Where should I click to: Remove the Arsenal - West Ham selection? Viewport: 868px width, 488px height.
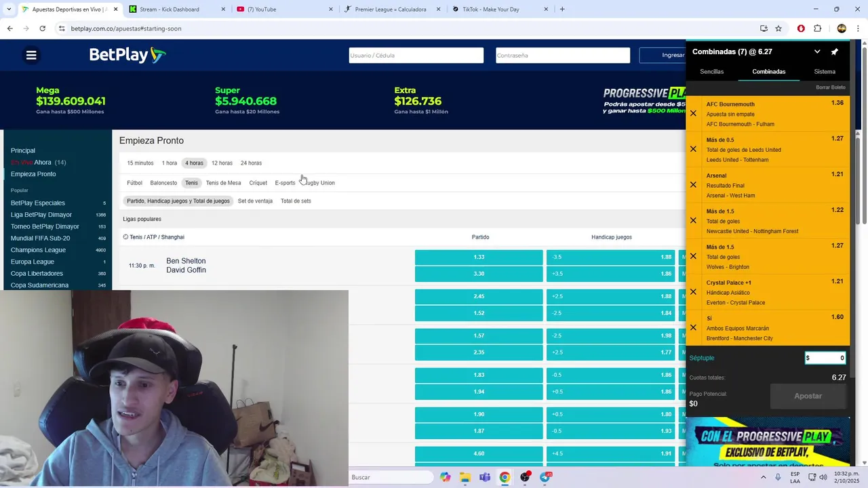693,184
